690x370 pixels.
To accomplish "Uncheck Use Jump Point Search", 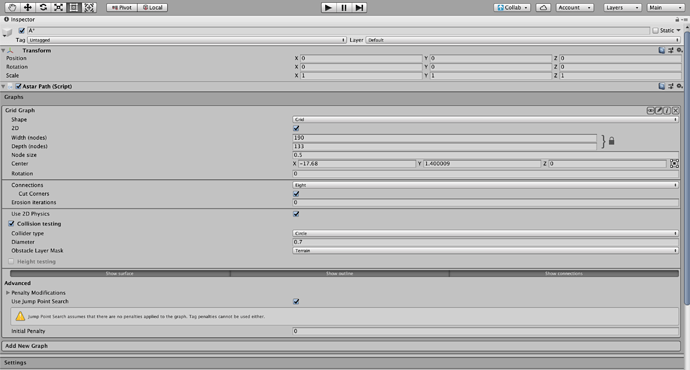I will [x=296, y=301].
